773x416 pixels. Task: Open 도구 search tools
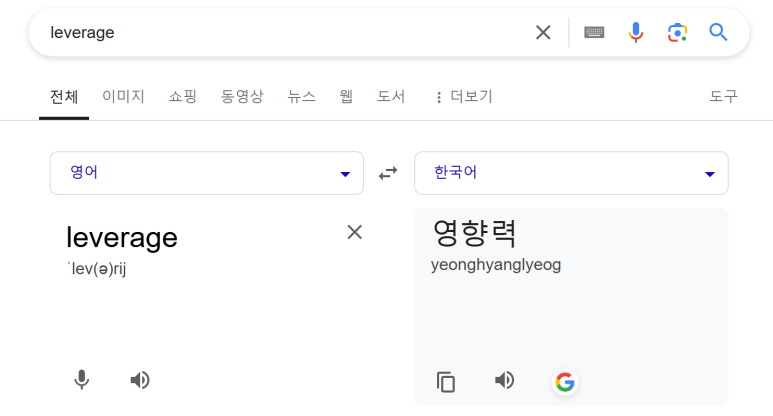[723, 96]
